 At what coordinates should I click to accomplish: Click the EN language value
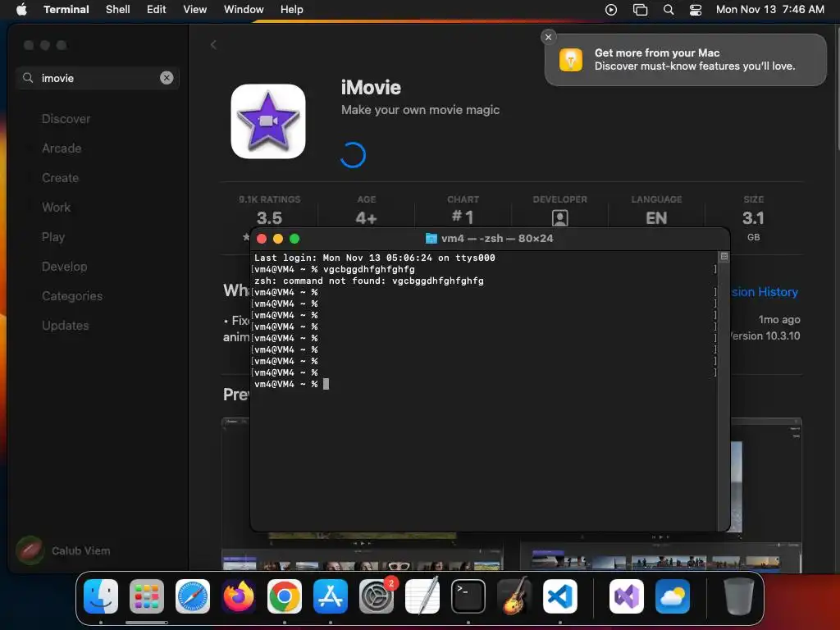point(656,218)
